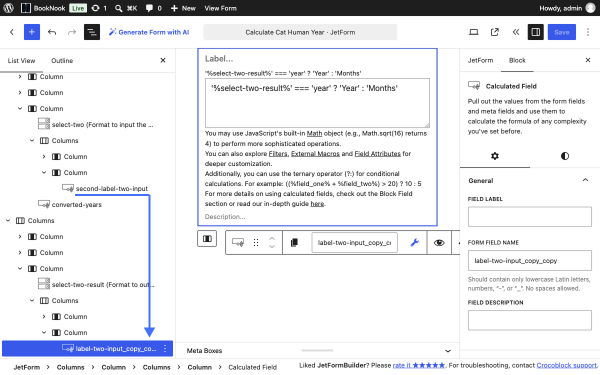Image resolution: width=600 pixels, height=375 pixels.
Task: Open the in-depth guide here link
Action: (x=317, y=204)
